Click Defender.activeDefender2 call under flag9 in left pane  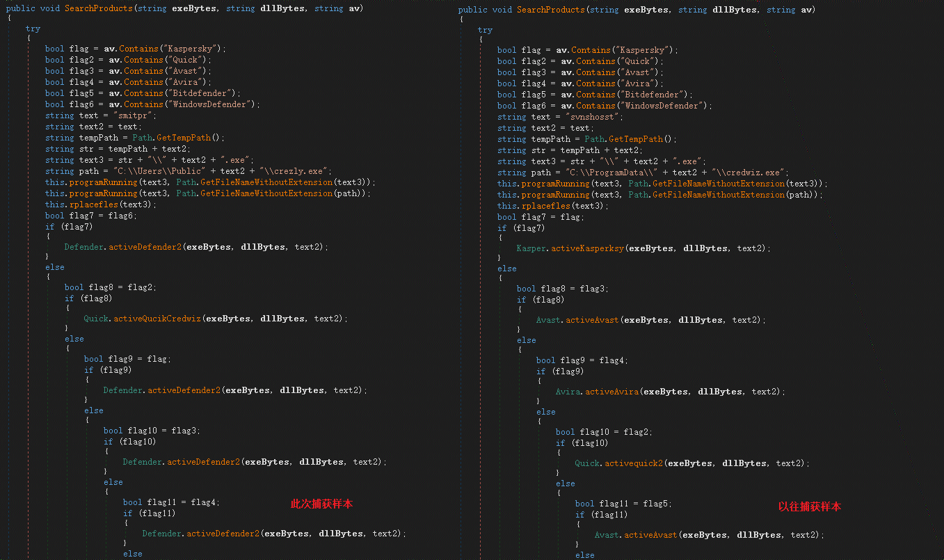[235, 390]
